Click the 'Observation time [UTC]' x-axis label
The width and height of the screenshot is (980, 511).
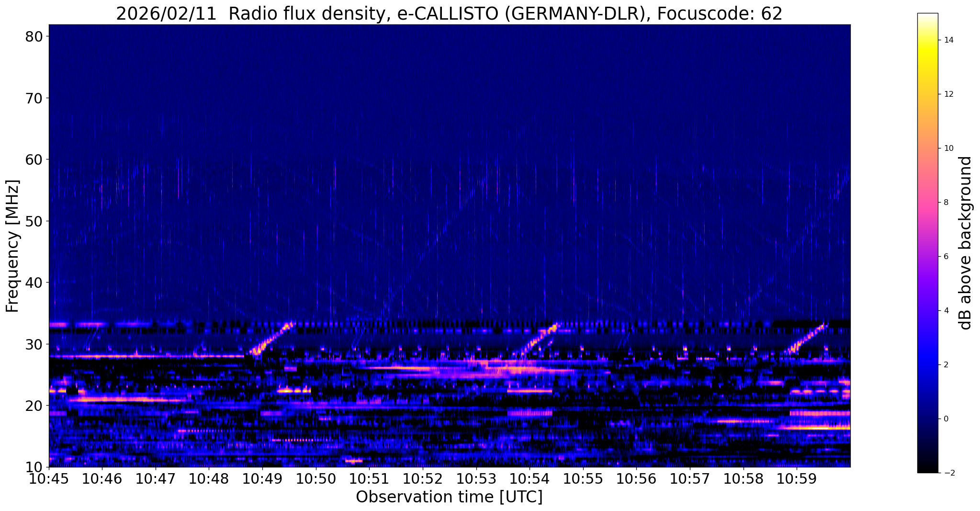(449, 497)
